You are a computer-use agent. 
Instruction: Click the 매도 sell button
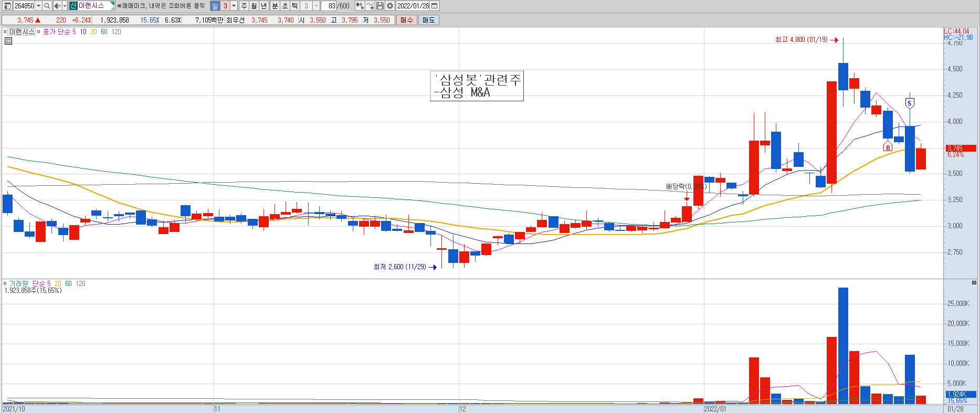(x=428, y=20)
